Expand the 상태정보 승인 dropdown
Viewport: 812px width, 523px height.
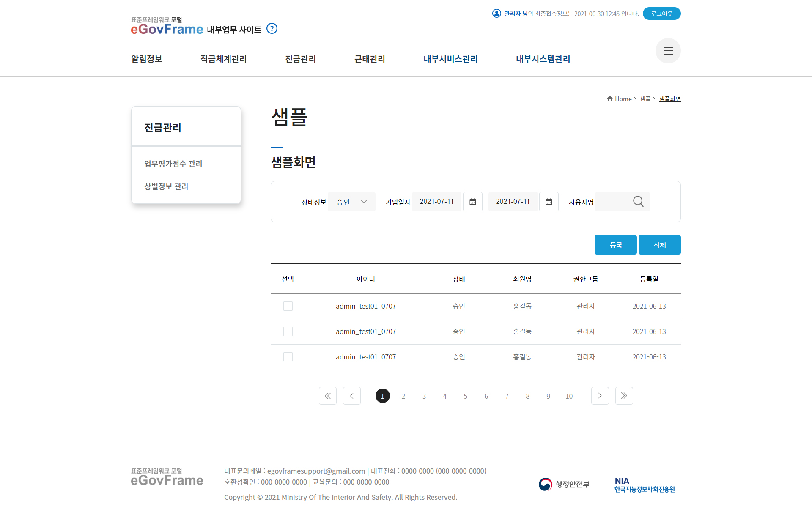351,202
